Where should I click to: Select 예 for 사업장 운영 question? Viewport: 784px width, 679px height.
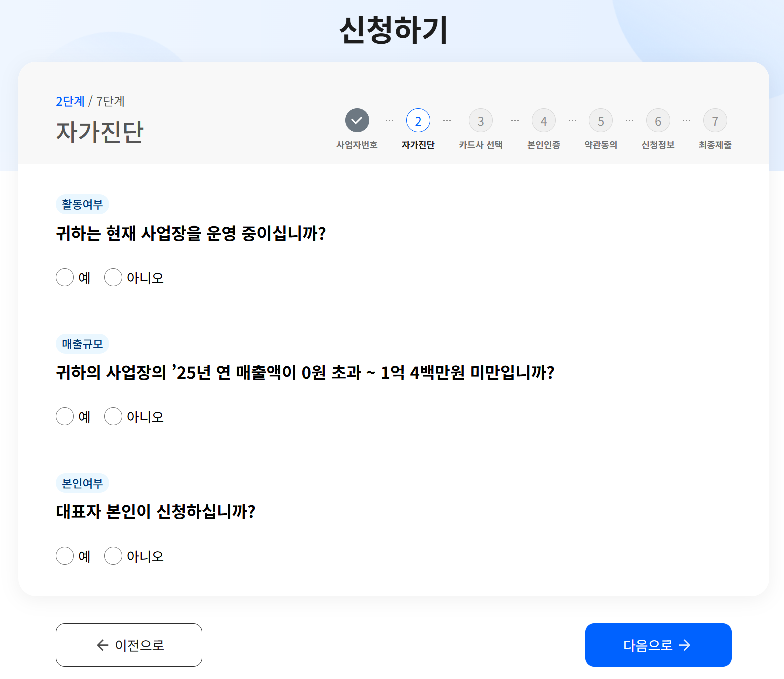(65, 277)
